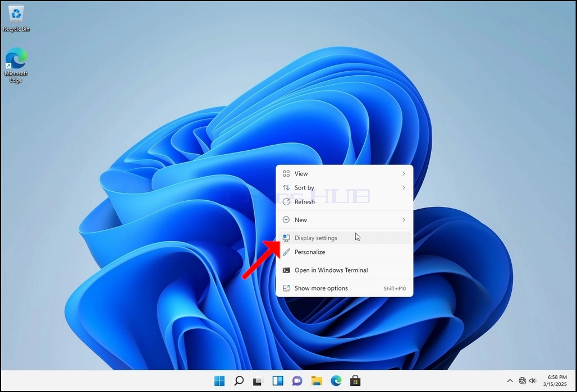The height and width of the screenshot is (392, 577).
Task: Open the New submenu
Action: tap(345, 220)
